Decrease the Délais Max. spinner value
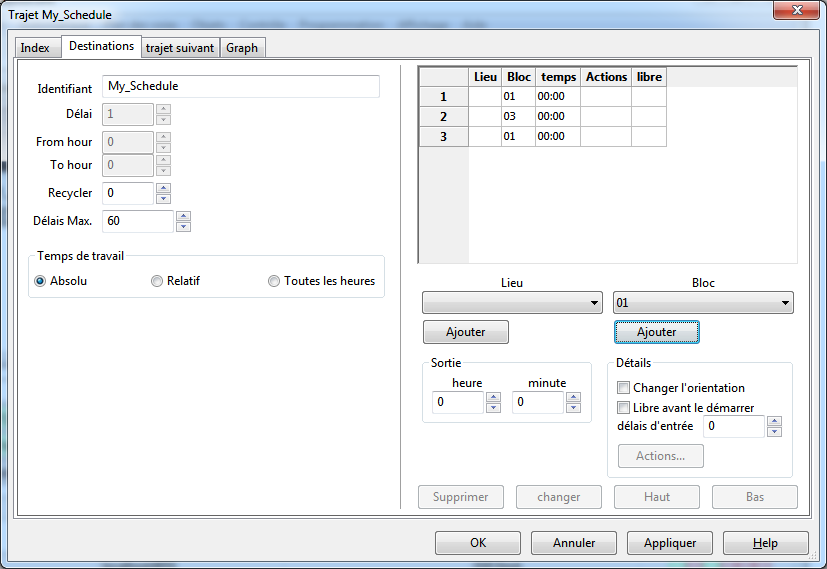Screen dimensions: 827x569 (x=184, y=227)
